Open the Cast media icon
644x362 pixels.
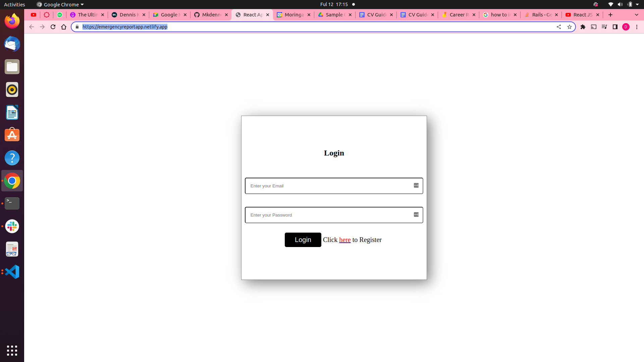594,27
